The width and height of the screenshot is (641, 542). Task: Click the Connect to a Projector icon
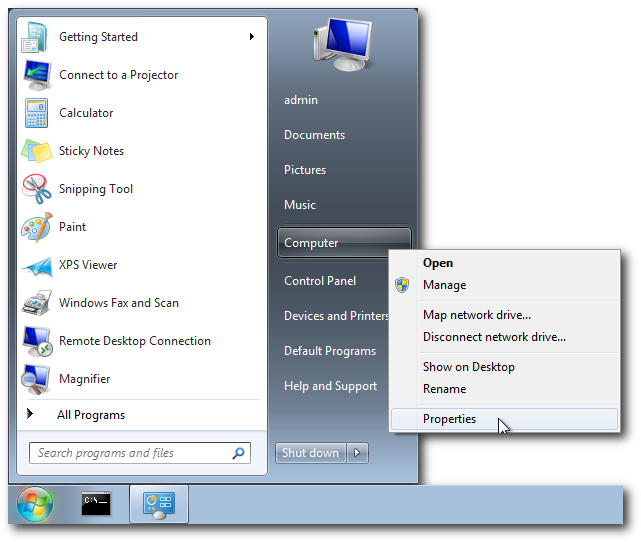coord(37,75)
